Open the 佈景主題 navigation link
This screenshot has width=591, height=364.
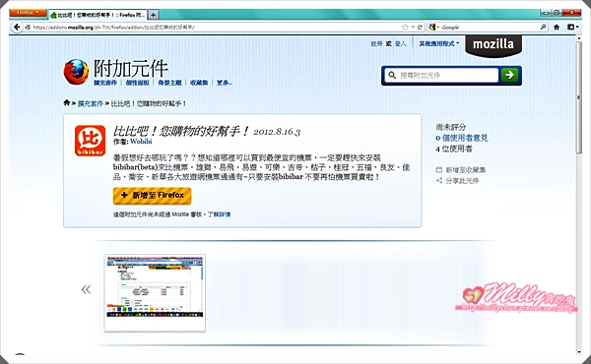[x=169, y=83]
